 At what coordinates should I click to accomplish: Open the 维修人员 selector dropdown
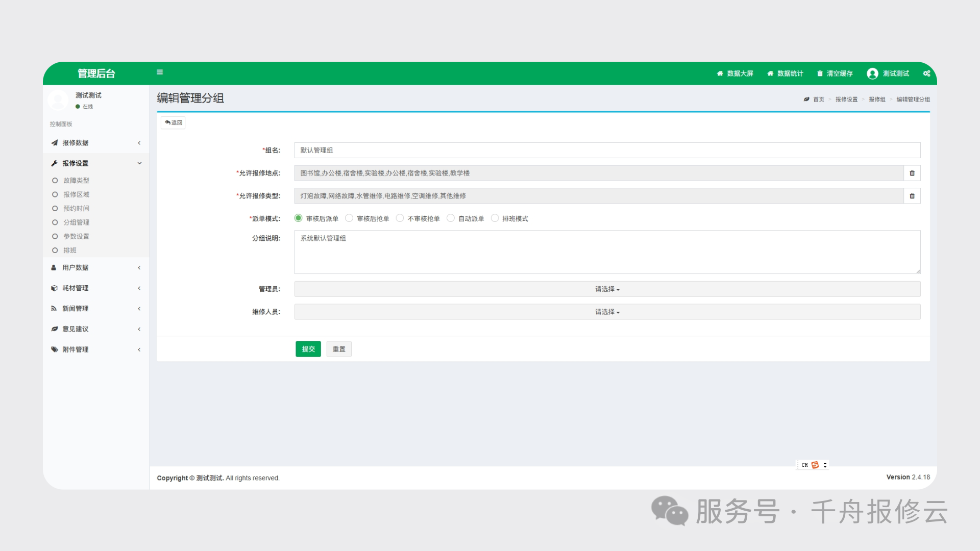click(606, 312)
